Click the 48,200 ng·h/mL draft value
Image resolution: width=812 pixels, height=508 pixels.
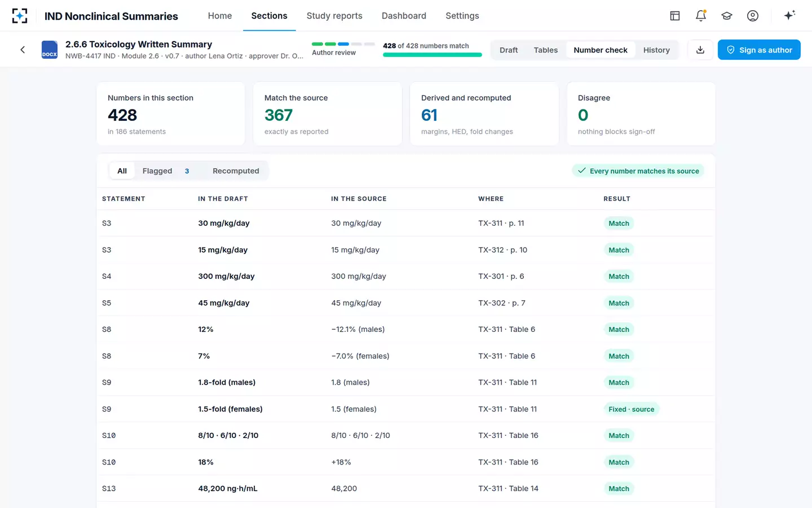[228, 489]
